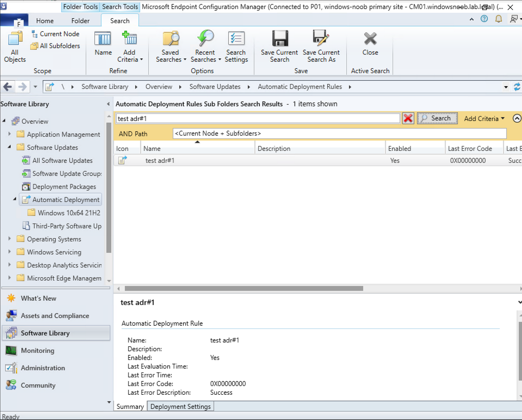The image size is (522, 420).
Task: Click Automatic Deployment Rules in breadcrumb
Action: coord(300,87)
